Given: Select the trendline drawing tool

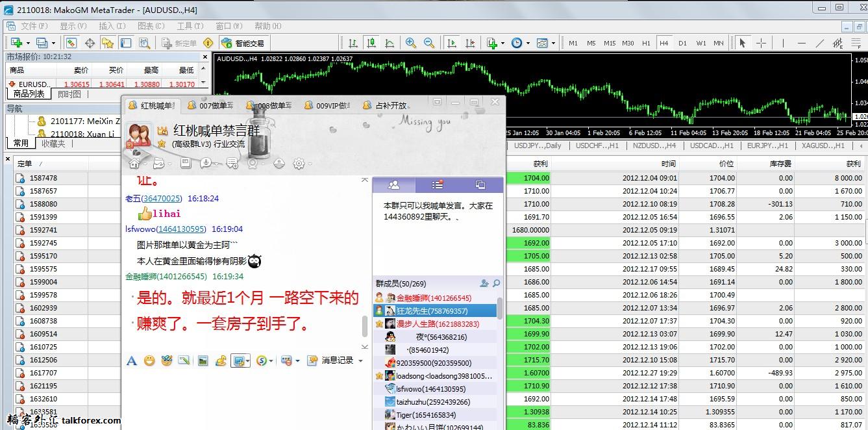Looking at the screenshot, I should (820, 43).
